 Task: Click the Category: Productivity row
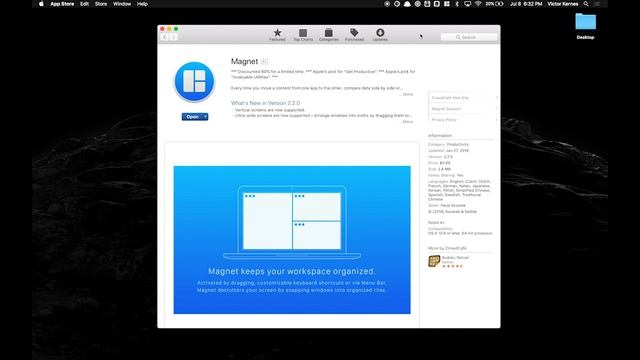coord(449,144)
